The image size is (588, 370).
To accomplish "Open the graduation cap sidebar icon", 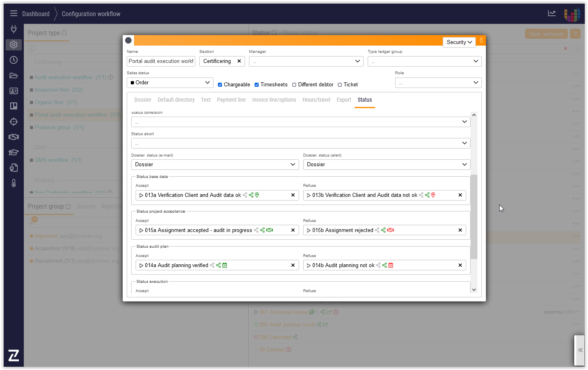I will click(x=14, y=153).
